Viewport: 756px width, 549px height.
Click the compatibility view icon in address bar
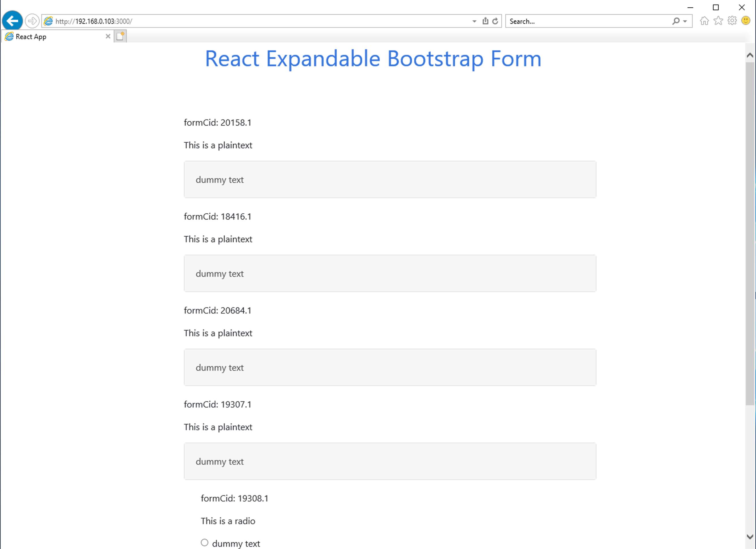485,21
